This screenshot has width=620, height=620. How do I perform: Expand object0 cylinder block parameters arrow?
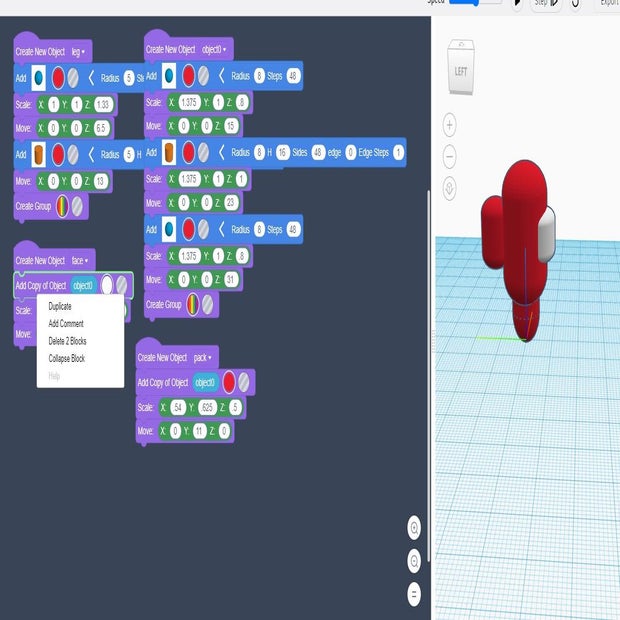221,152
